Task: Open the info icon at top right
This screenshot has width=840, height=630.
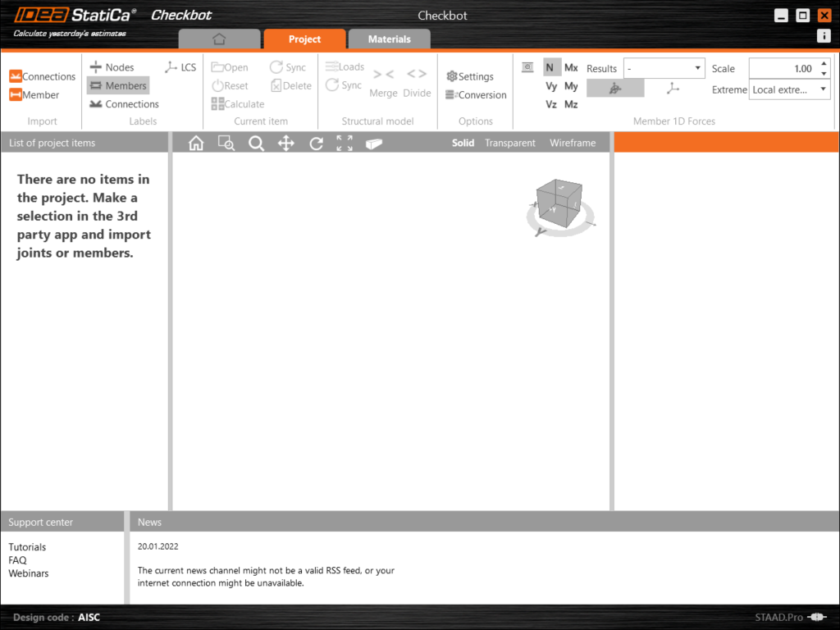Action: click(824, 36)
